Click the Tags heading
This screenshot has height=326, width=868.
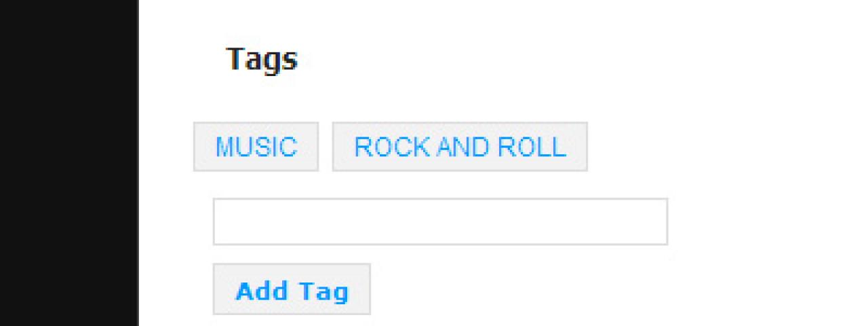coord(262,59)
